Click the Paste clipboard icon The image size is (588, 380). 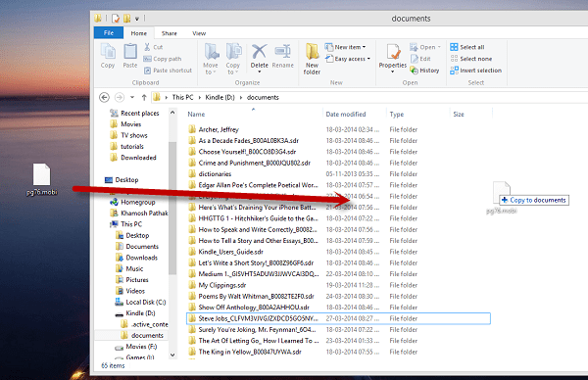[x=130, y=56]
